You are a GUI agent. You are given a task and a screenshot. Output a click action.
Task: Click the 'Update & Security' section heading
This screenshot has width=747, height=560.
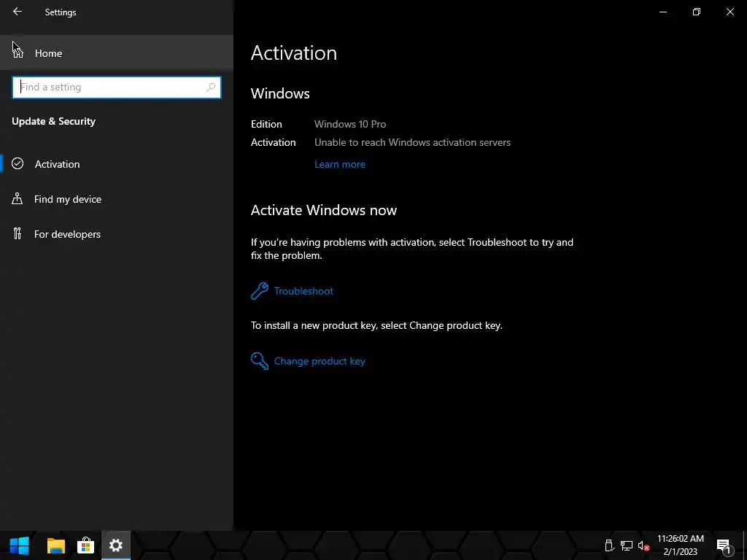pyautogui.click(x=54, y=122)
